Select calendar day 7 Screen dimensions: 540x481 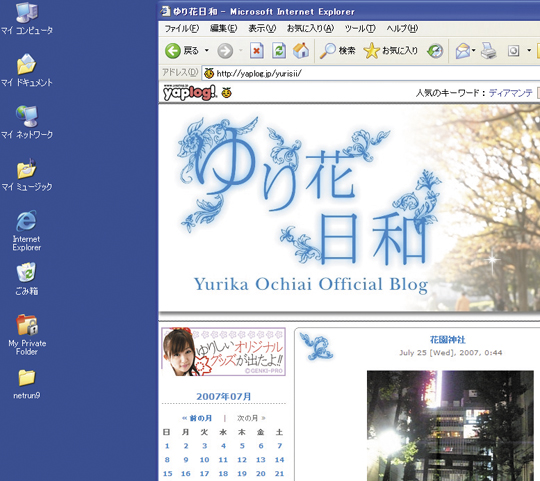click(x=280, y=446)
